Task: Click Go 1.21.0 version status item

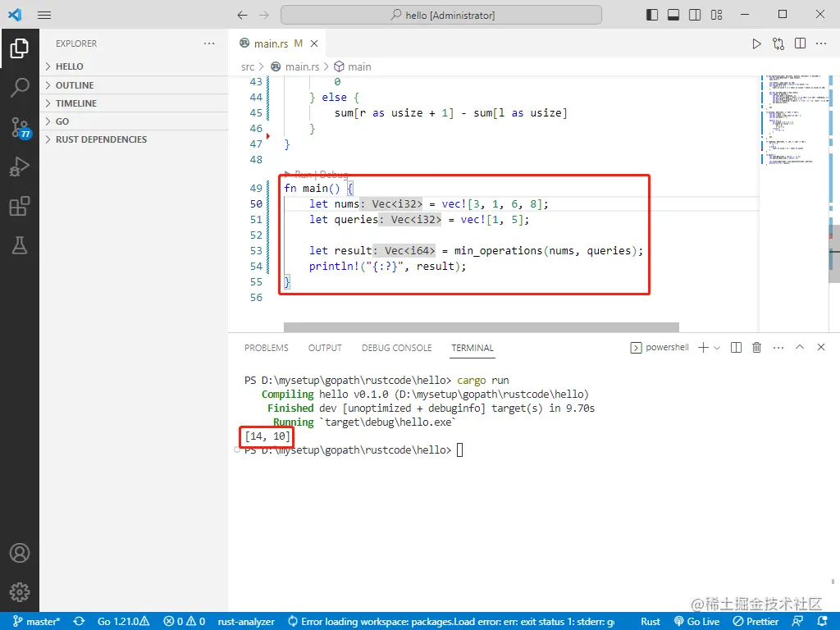Action: [x=124, y=622]
